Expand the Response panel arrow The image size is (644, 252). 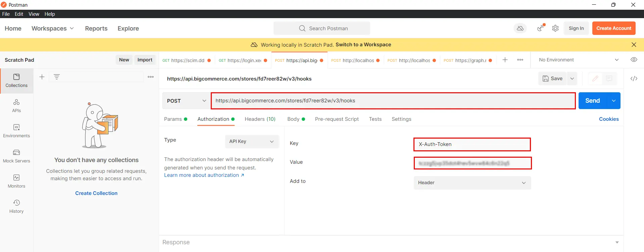tap(617, 242)
